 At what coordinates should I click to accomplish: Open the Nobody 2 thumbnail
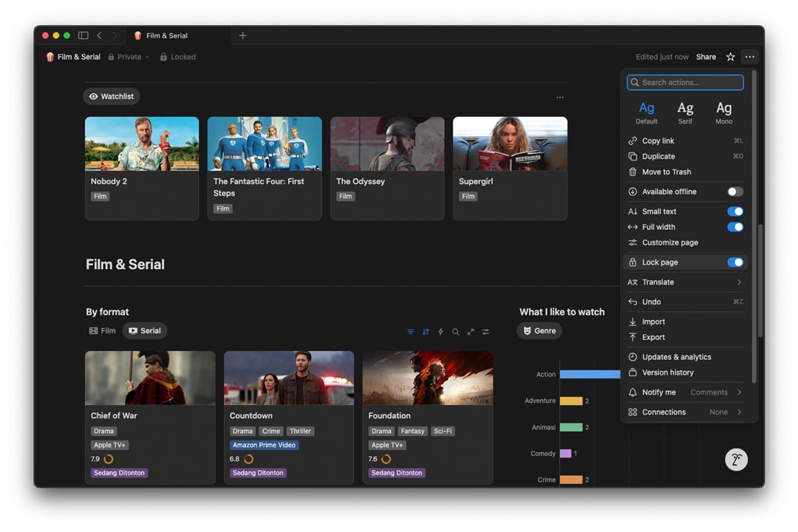142,143
